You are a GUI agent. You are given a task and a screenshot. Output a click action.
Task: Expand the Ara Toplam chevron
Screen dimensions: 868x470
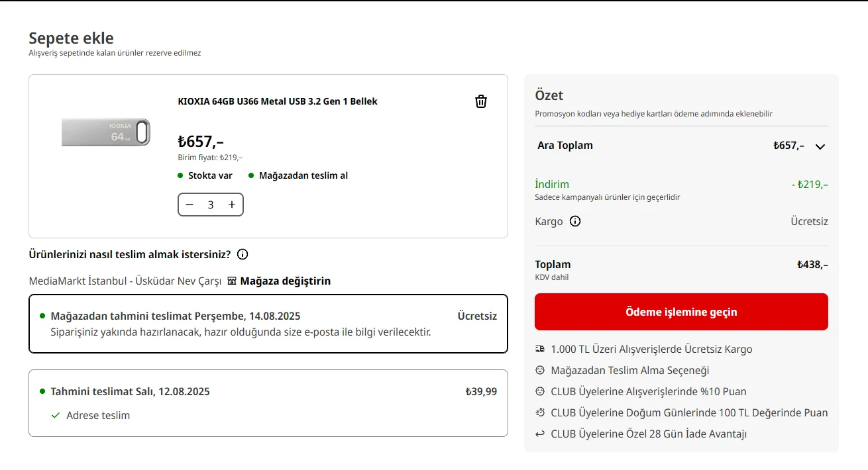click(x=820, y=146)
